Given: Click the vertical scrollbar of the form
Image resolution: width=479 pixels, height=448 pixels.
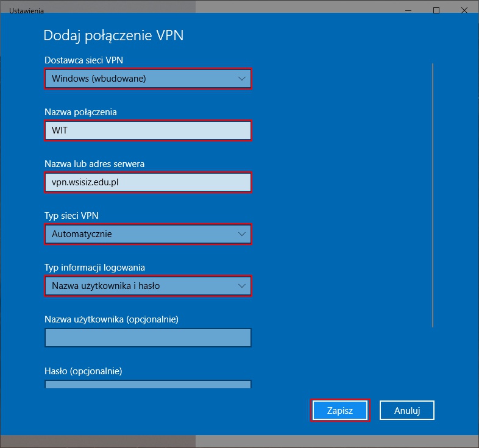Looking at the screenshot, I should (x=433, y=195).
